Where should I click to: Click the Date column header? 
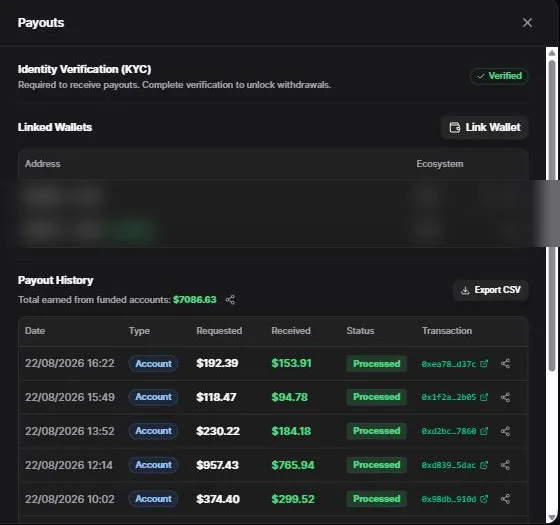tap(35, 331)
